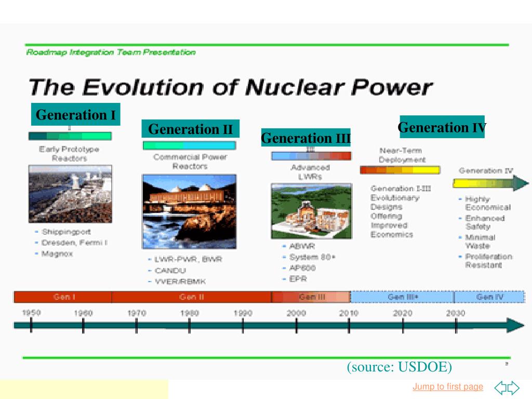Go to previous slide with left arrow
This screenshot has width=532, height=399.
coord(500,388)
